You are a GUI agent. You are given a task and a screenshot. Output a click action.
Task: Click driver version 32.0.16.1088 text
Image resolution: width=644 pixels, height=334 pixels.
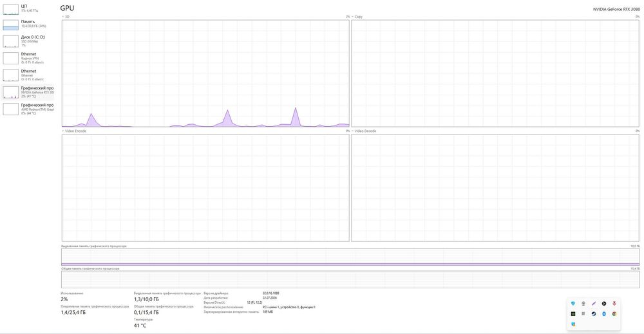tap(270, 293)
